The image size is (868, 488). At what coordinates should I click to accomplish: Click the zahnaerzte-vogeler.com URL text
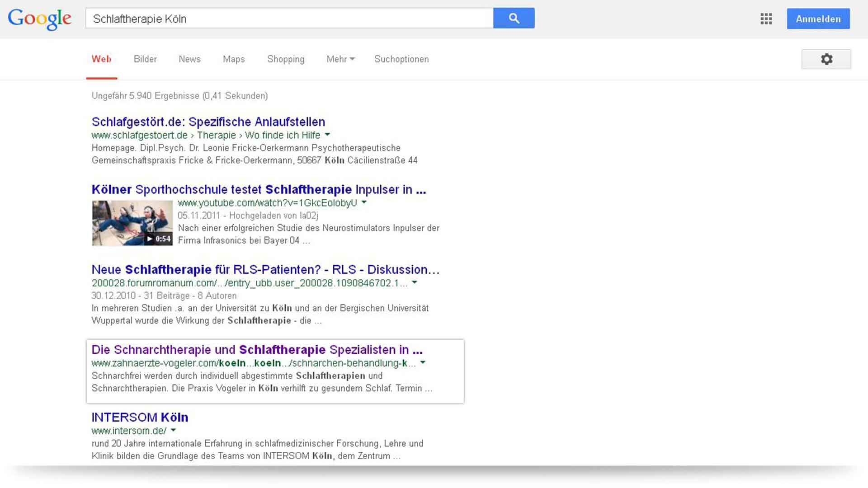254,363
